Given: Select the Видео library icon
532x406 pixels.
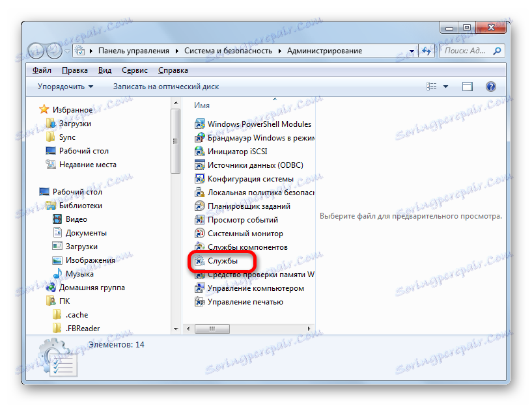Looking at the screenshot, I should [x=57, y=219].
